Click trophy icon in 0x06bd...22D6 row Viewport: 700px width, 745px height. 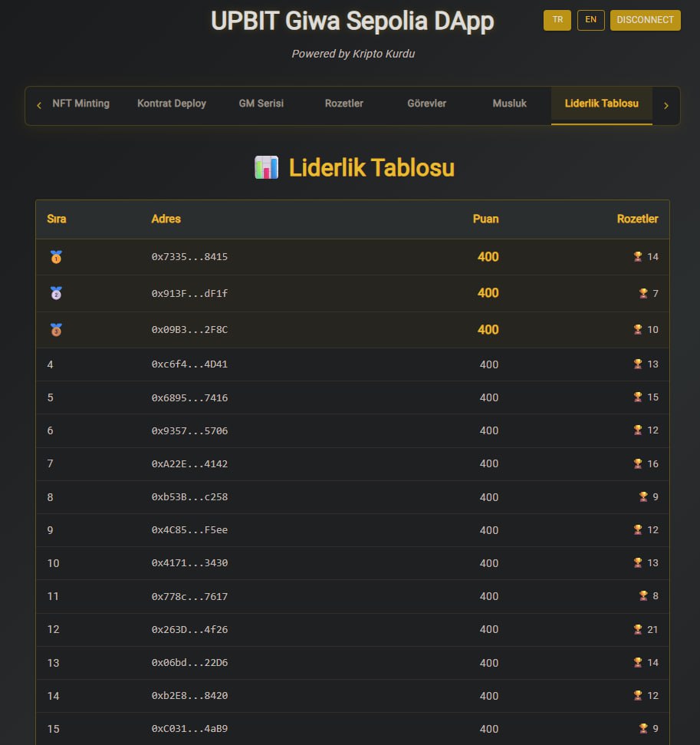point(638,662)
